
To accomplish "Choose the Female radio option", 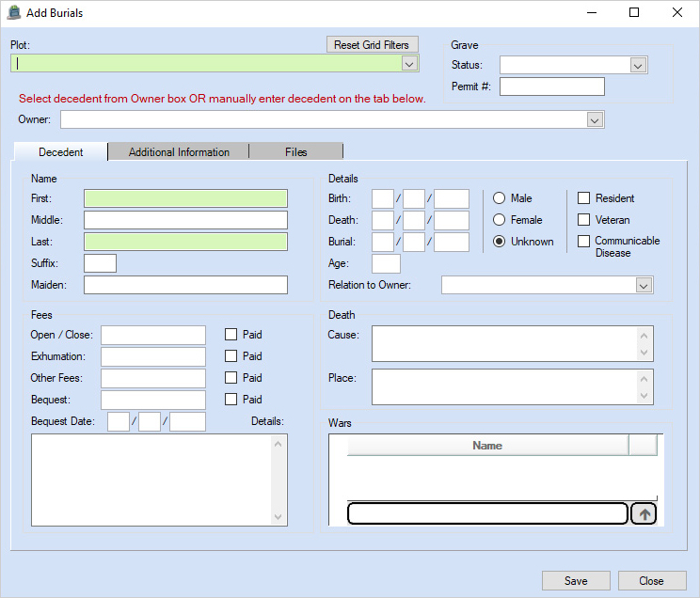I will click(501, 220).
